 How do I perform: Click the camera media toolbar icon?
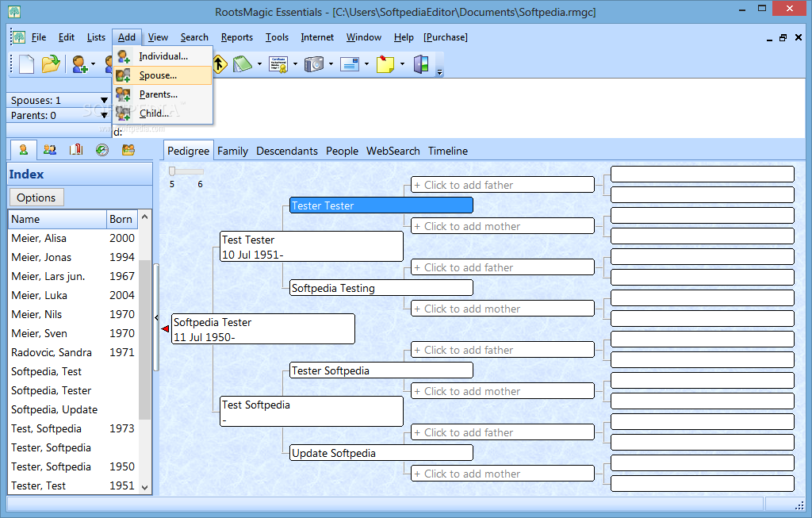coord(314,64)
